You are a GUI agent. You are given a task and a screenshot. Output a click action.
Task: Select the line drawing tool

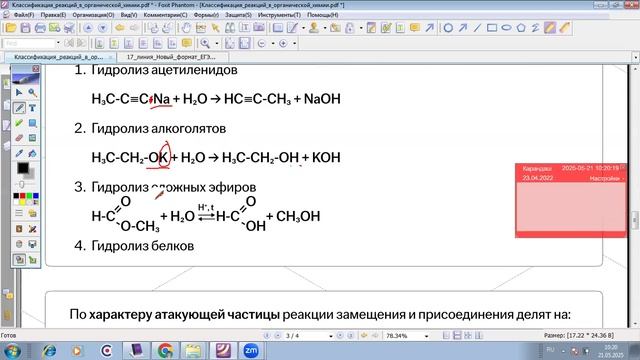[x=477, y=28]
